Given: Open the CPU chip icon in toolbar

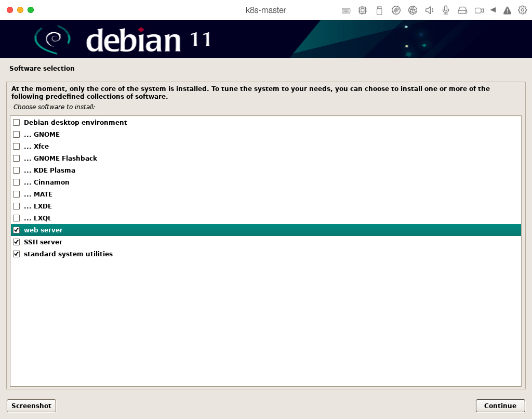Looking at the screenshot, I should [362, 10].
